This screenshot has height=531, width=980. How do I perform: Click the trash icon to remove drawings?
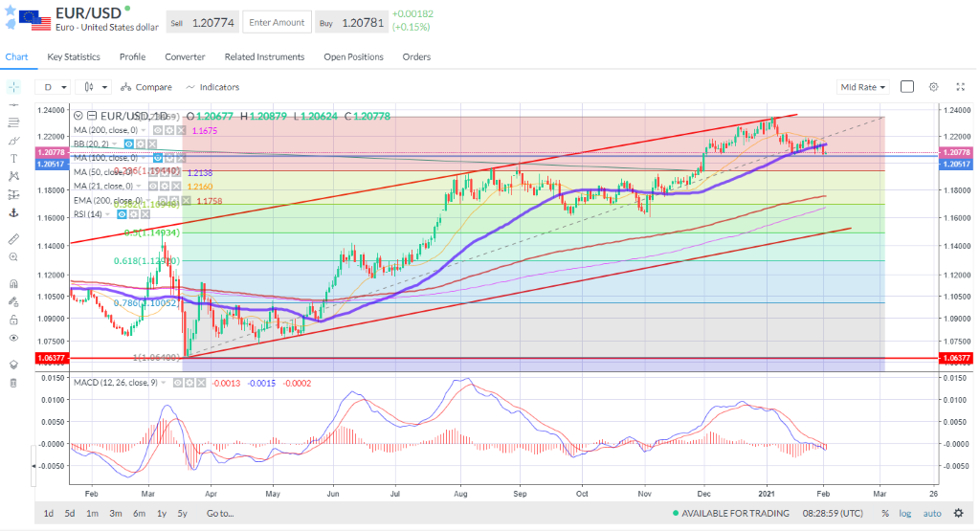13,383
